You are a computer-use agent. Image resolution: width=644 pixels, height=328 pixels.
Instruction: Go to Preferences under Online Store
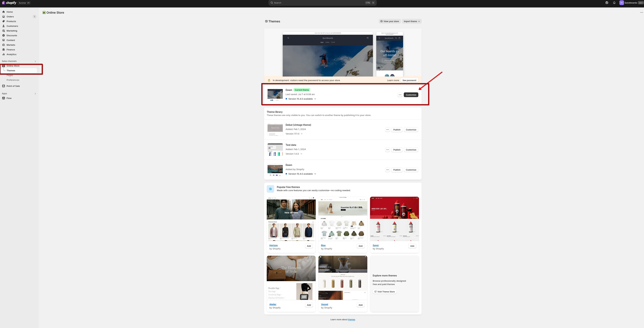point(13,80)
